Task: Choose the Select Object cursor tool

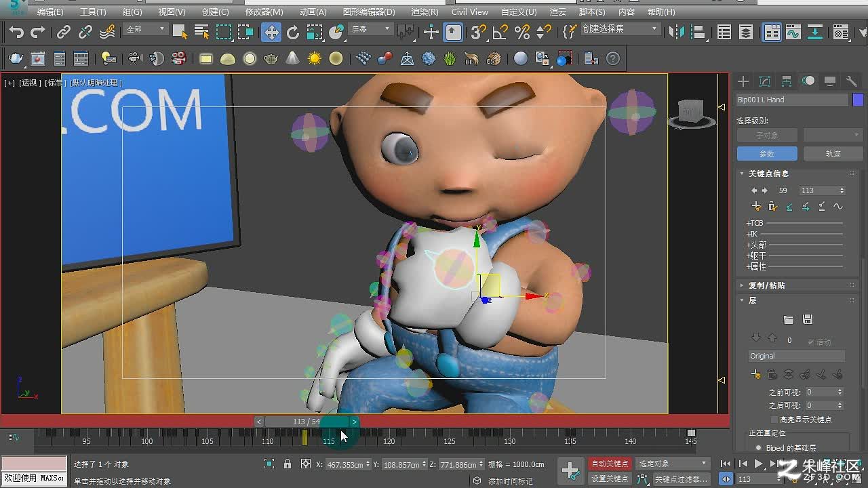Action: (x=180, y=32)
